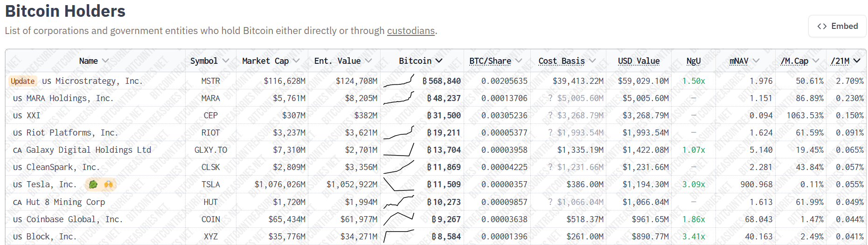Viewport: 868px width, 245px height.
Task: Open the Galaxy Digital Holdings Ltd row
Action: click(x=89, y=150)
